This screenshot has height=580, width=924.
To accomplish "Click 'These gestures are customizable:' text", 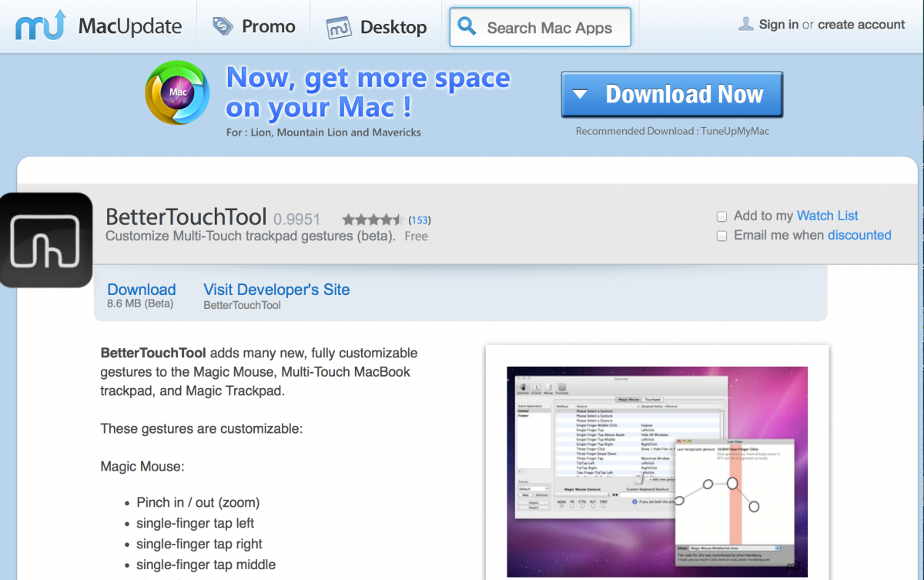I will [202, 428].
